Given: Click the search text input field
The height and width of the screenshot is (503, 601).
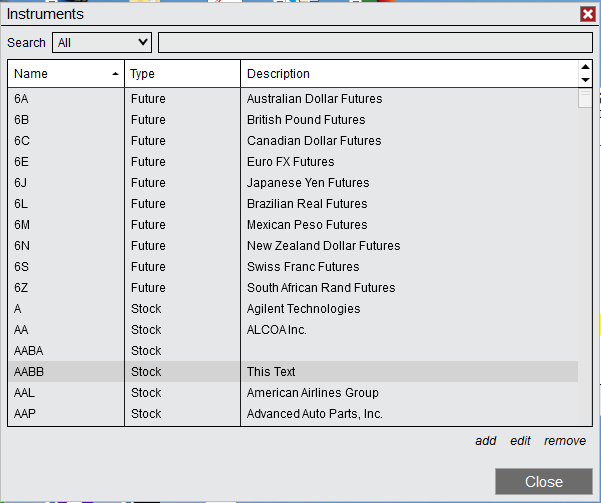Looking at the screenshot, I should click(x=375, y=42).
